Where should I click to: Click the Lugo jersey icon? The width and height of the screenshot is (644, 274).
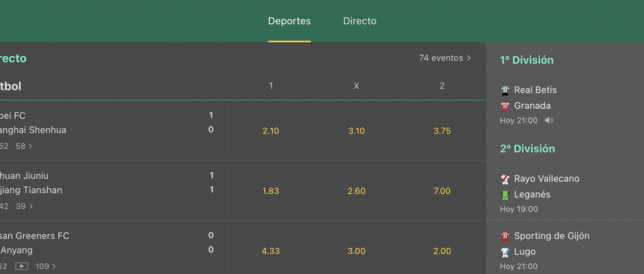[505, 252]
